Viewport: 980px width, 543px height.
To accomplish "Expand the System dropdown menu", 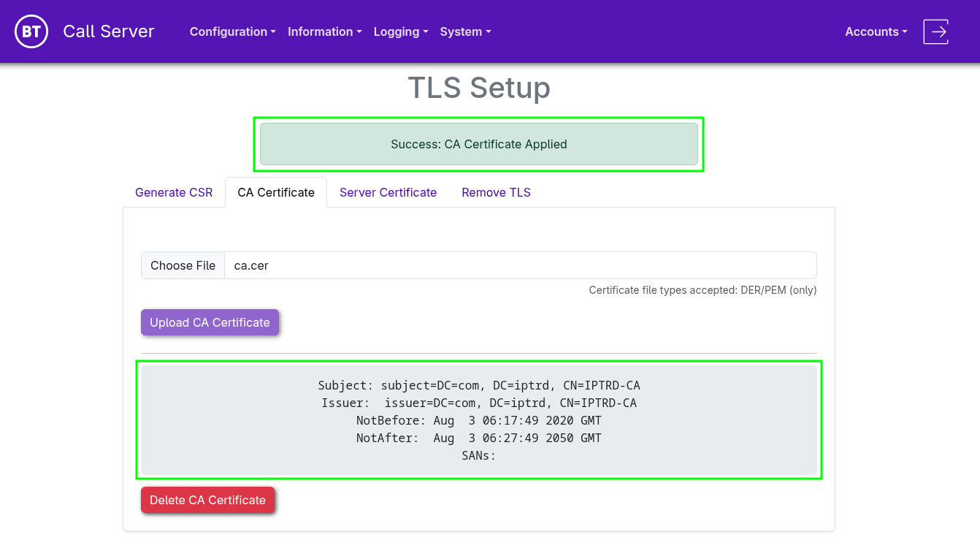I will pos(466,31).
